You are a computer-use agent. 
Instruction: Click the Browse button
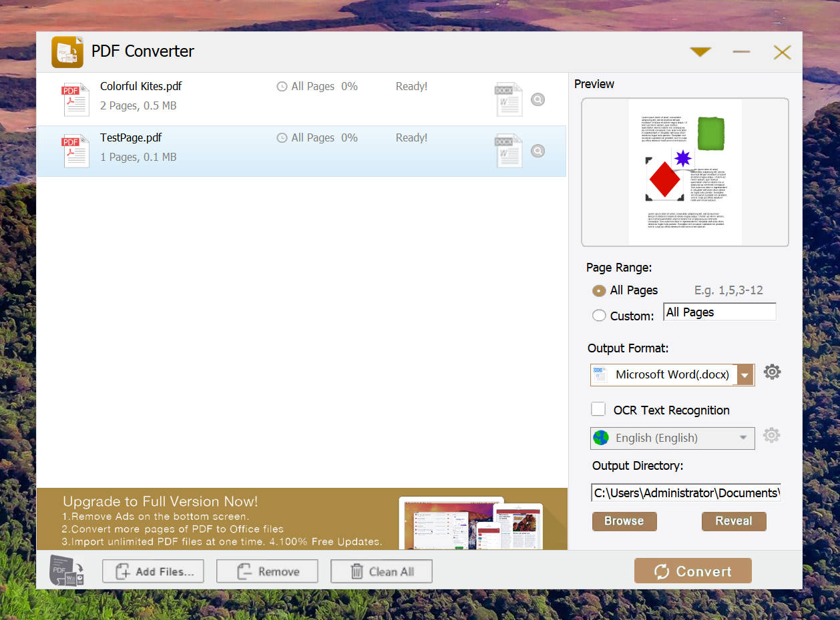click(624, 521)
